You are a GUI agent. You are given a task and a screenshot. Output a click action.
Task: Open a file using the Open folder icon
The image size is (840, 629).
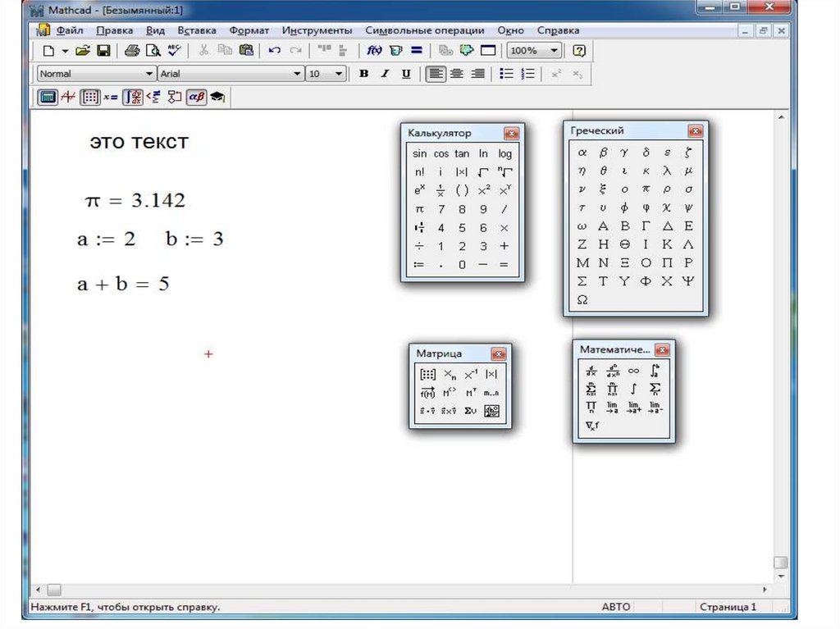click(83, 51)
